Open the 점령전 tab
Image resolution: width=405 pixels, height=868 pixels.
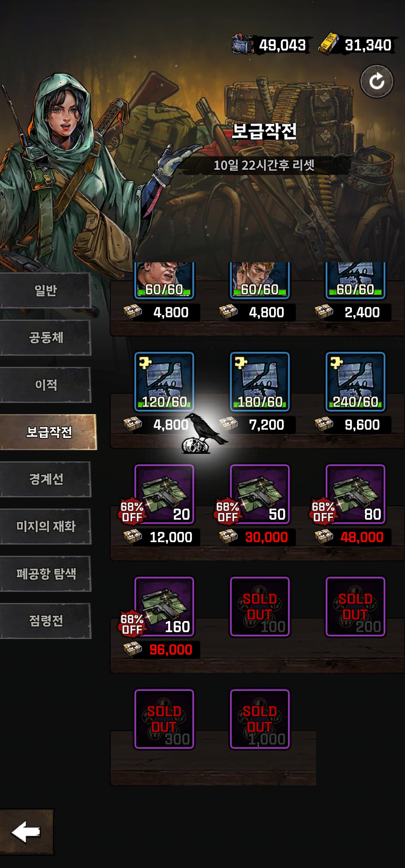pos(45,621)
